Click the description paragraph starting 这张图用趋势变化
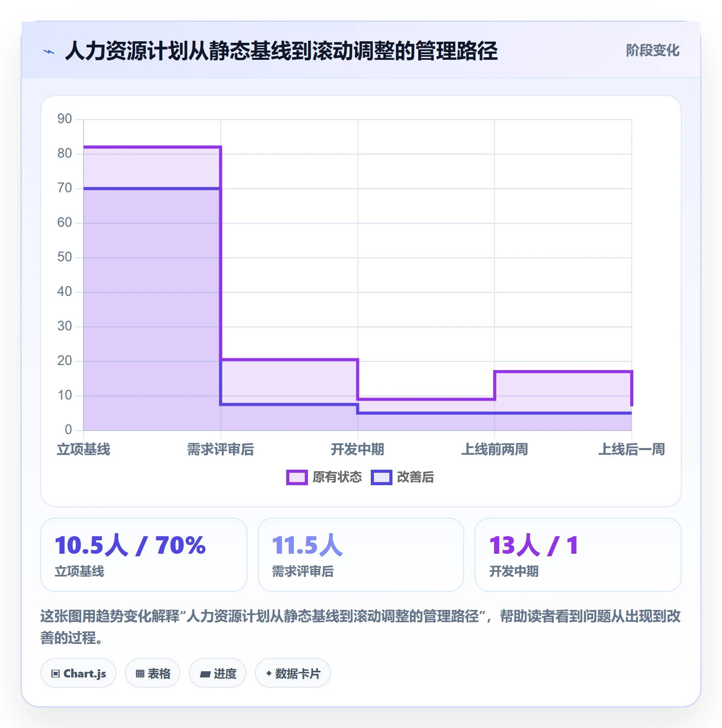This screenshot has width=722, height=728. click(x=360, y=627)
